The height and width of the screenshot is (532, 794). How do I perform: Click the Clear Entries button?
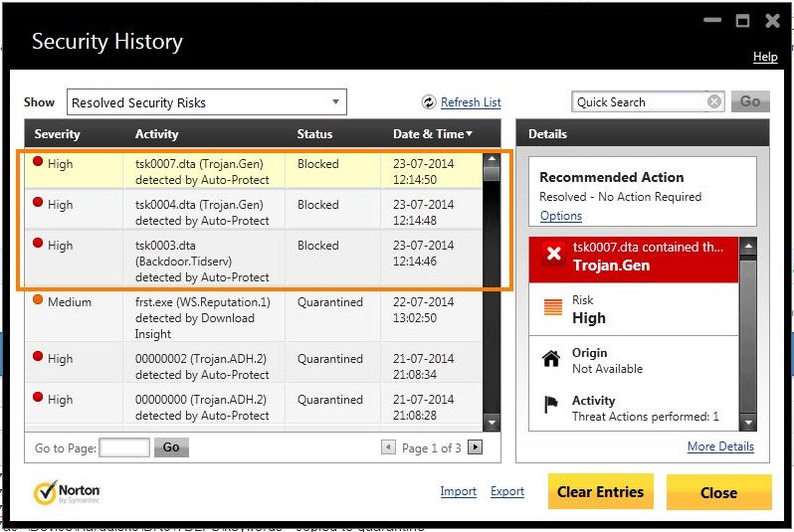point(601,491)
